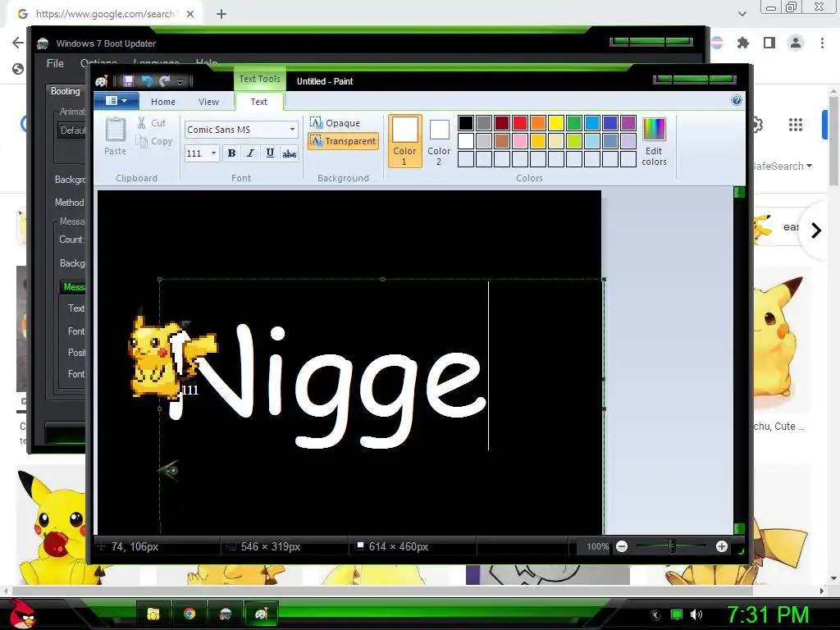Viewport: 840px width, 630px height.
Task: Zoom out with the minus icon in status bar
Action: (622, 546)
